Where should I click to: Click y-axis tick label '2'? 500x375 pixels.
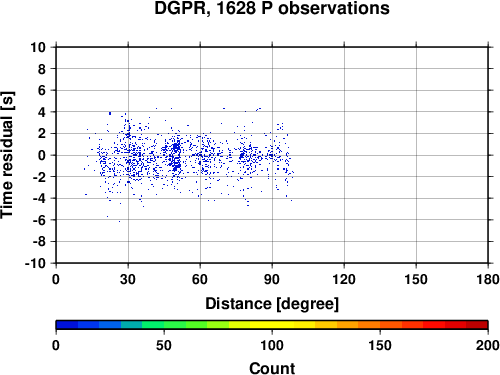click(42, 134)
